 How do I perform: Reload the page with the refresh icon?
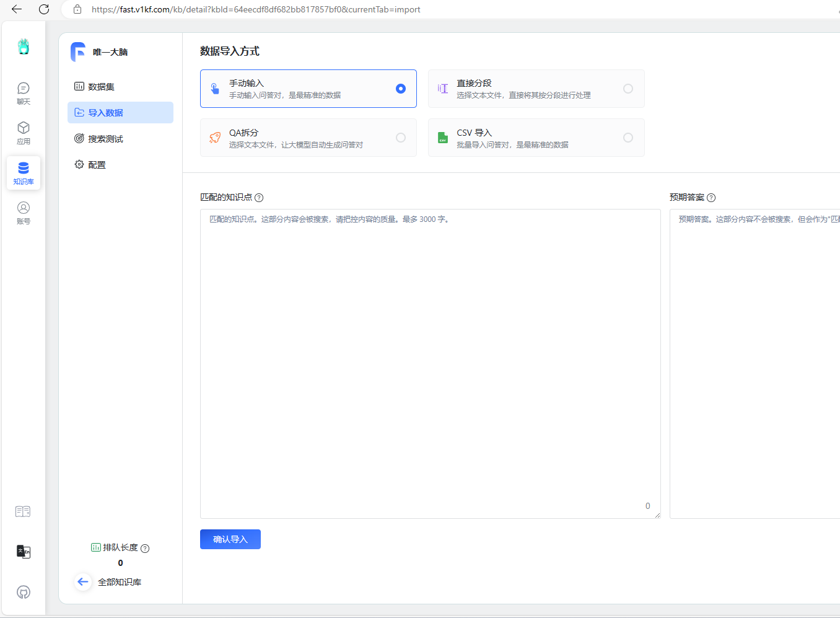[x=44, y=9]
